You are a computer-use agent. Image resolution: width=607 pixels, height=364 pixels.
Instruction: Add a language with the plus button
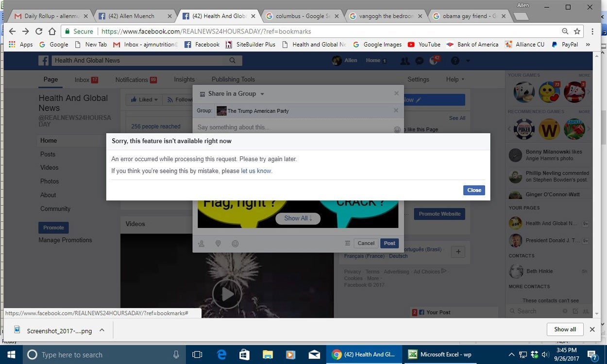458,252
